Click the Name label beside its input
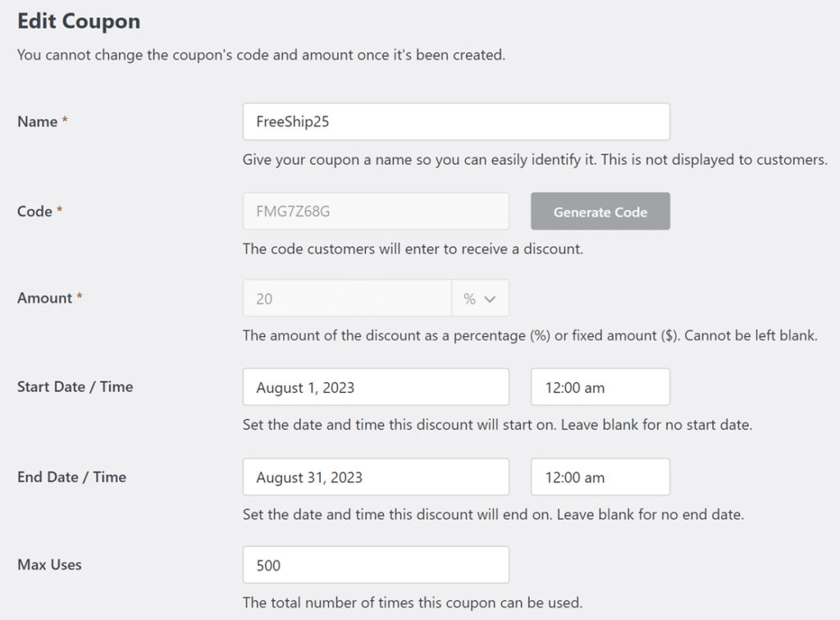 pos(36,121)
